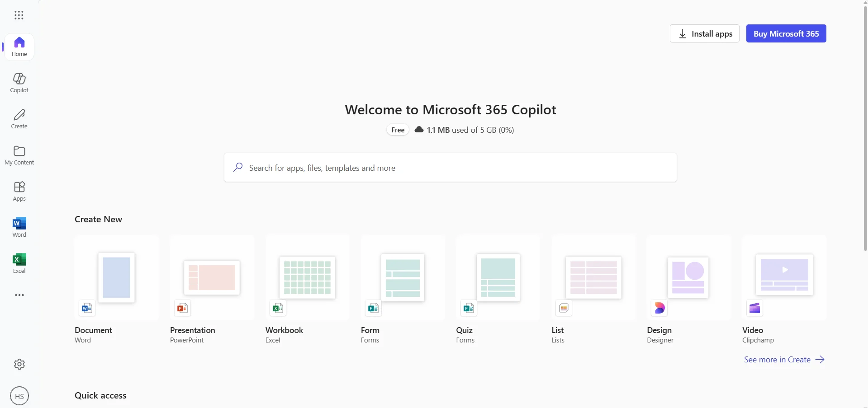The width and height of the screenshot is (868, 408).
Task: Create a new Clipchamp Video thumbnail
Action: click(x=784, y=277)
